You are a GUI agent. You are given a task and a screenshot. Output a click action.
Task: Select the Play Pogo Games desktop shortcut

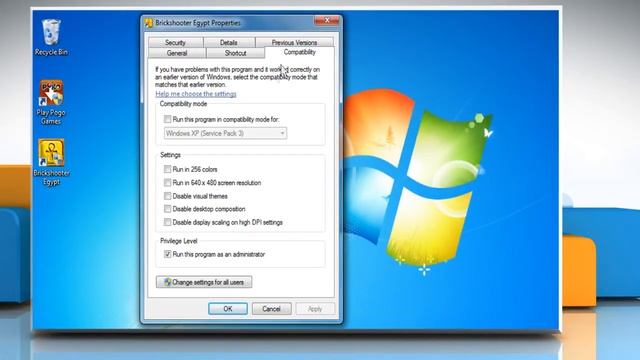pos(51,102)
